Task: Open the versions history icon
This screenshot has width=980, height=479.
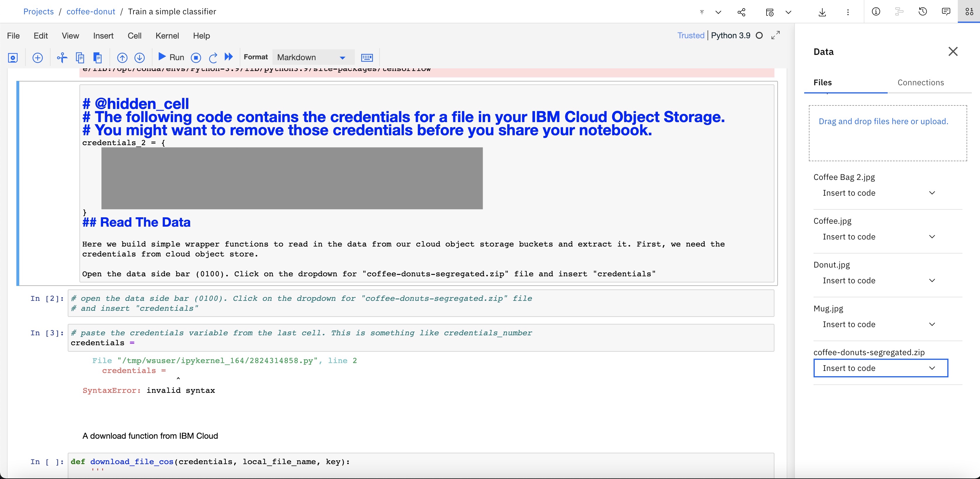Action: [922, 12]
